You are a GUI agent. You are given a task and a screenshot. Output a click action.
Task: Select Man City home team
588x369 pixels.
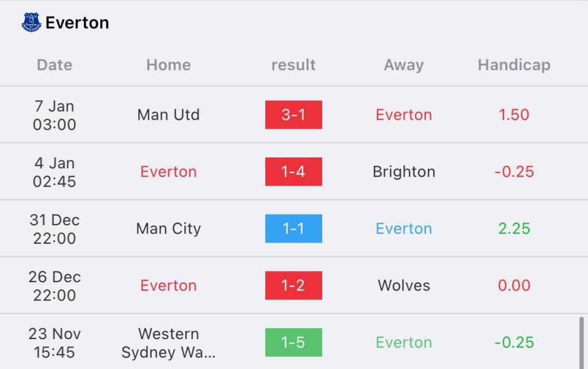pyautogui.click(x=168, y=229)
